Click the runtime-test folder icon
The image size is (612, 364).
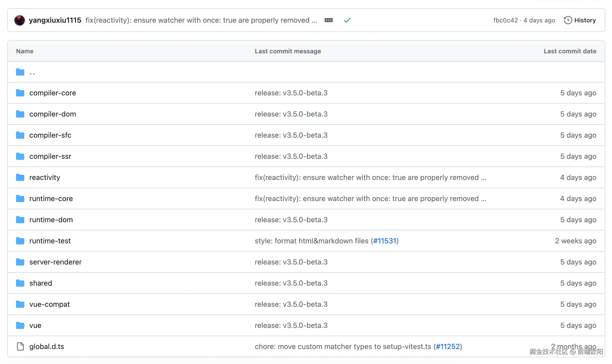pos(20,241)
